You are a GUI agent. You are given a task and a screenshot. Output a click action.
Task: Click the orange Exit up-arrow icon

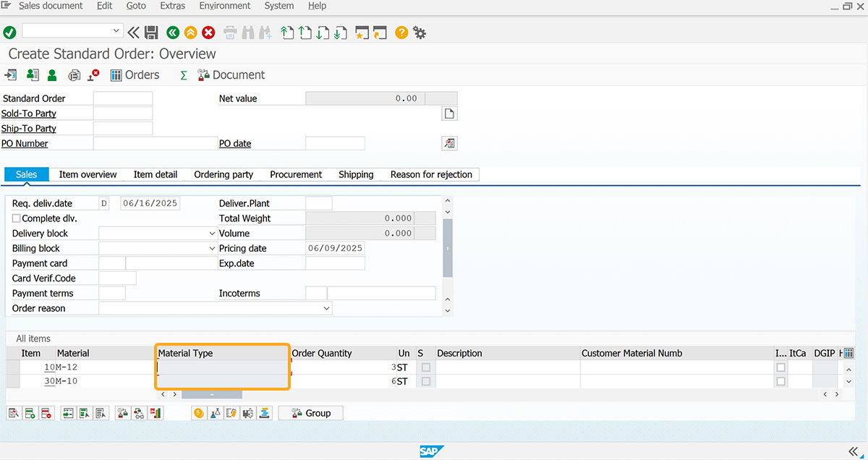click(x=190, y=32)
